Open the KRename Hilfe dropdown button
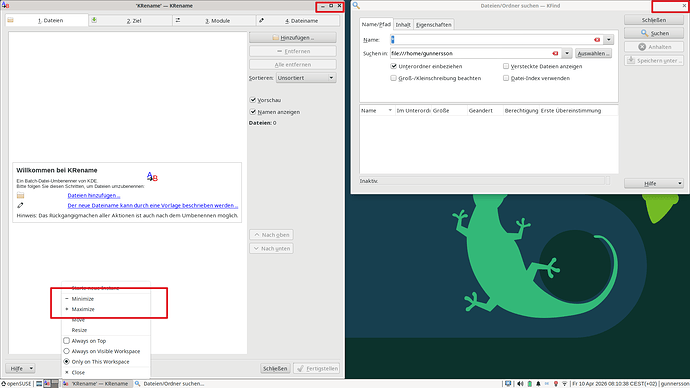Viewport: 690px width, 388px height. coord(20,368)
